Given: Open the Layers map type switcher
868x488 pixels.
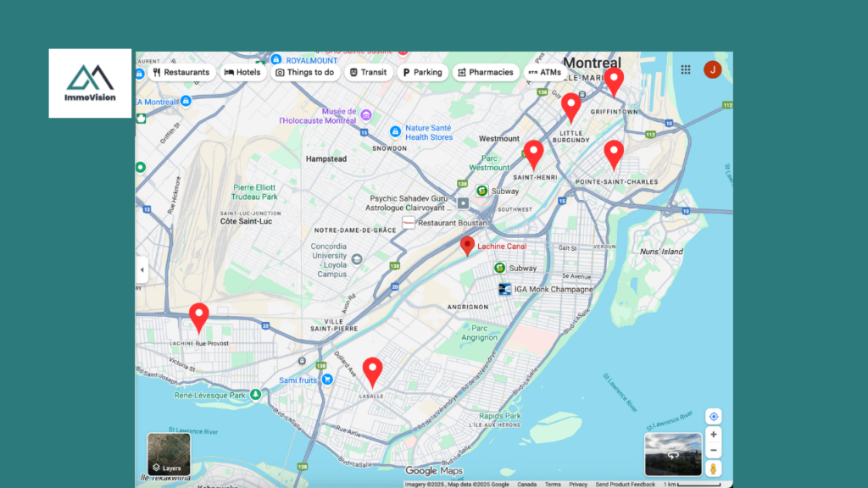Looking at the screenshot, I should (169, 454).
